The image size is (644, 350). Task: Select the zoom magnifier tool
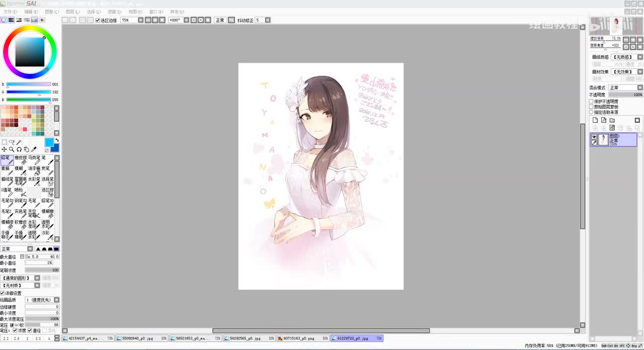(12, 149)
